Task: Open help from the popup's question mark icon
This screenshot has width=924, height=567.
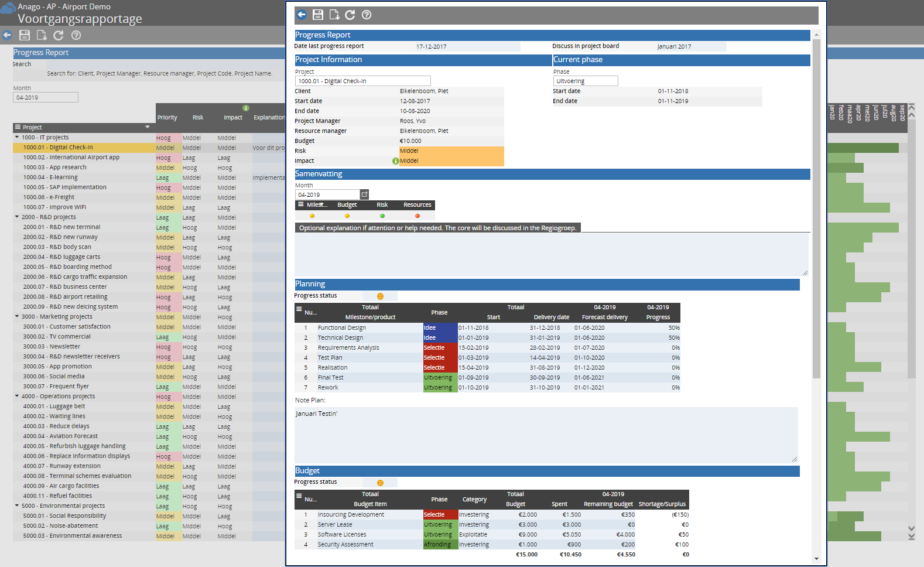Action: (x=367, y=15)
